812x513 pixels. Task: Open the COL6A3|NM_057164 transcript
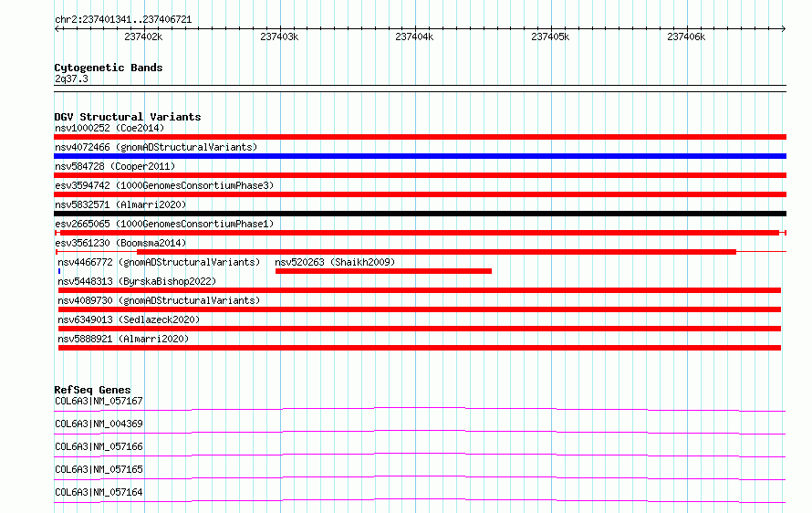(x=99, y=492)
